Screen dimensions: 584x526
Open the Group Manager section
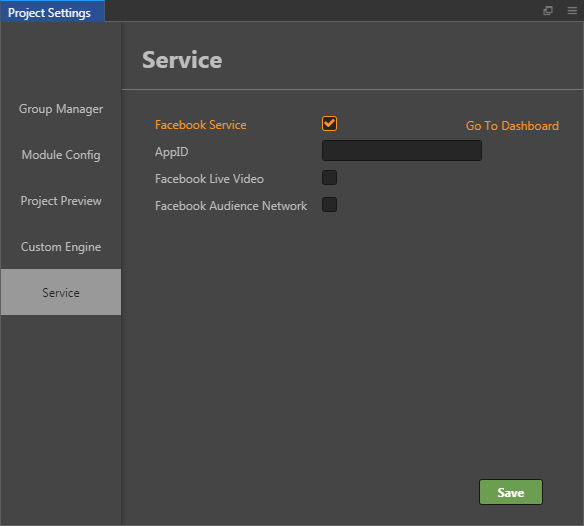pos(61,109)
